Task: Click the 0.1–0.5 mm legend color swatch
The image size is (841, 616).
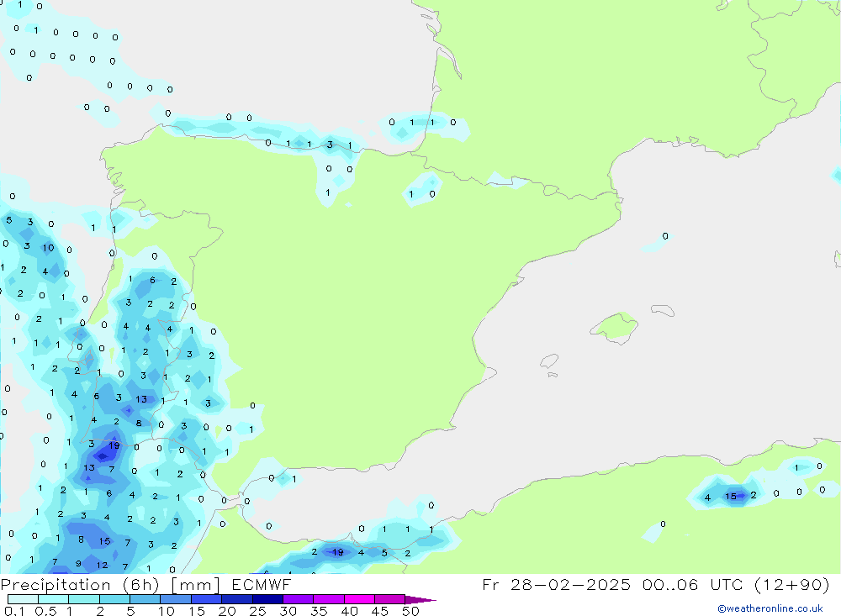Action: click(23, 599)
